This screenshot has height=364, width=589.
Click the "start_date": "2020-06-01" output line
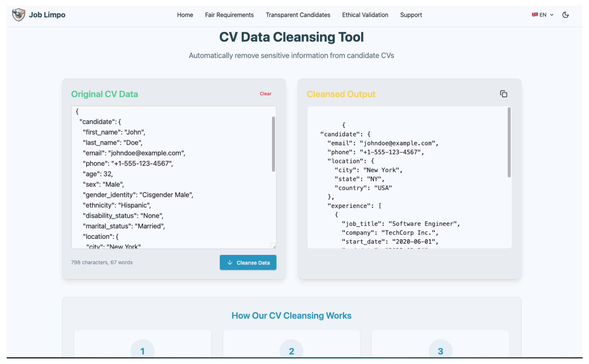pyautogui.click(x=390, y=241)
